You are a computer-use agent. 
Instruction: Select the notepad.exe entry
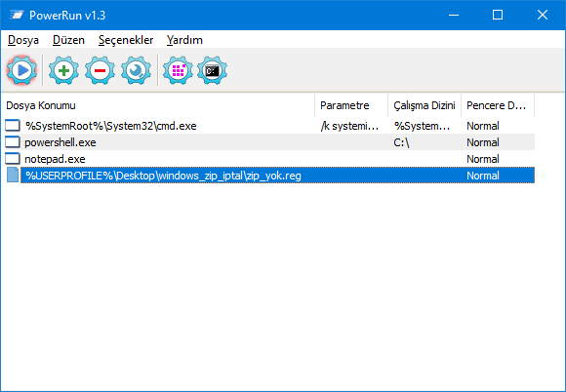pyautogui.click(x=55, y=159)
